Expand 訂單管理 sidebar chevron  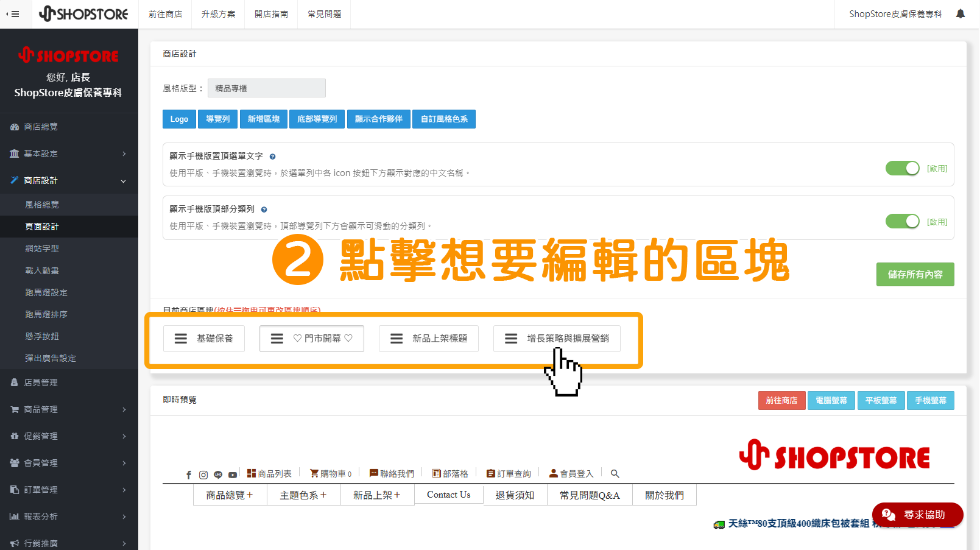124,490
